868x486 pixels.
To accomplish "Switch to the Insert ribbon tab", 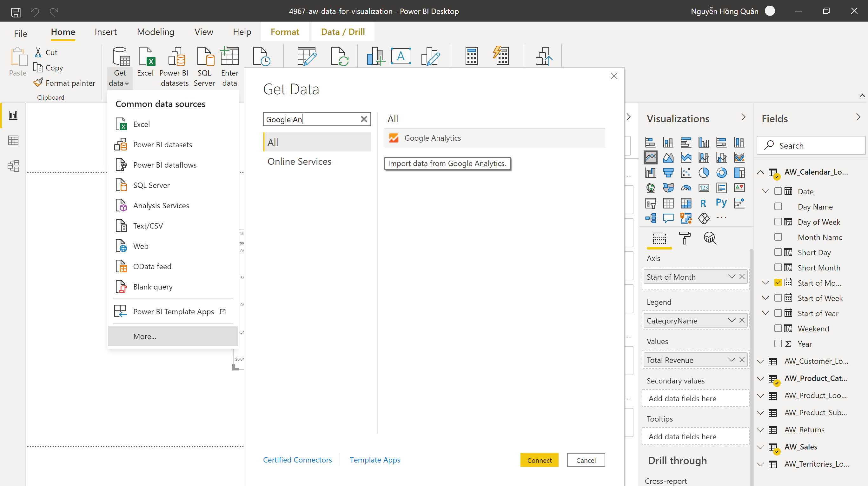I will point(105,32).
